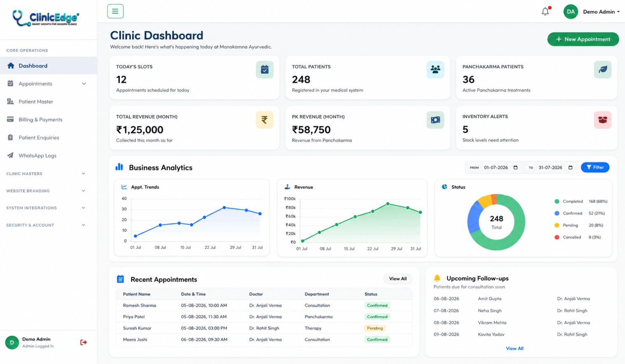Open the From date calendar picker
Screen dimensions: 625x364
tap(516, 167)
